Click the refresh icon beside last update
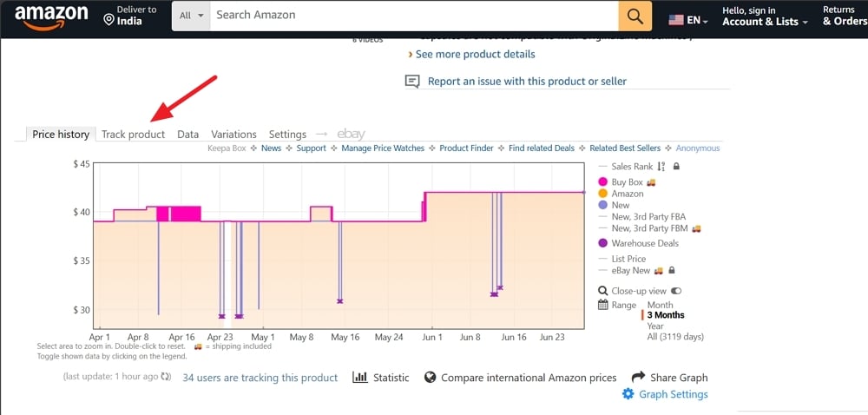868x415 pixels. point(166,377)
